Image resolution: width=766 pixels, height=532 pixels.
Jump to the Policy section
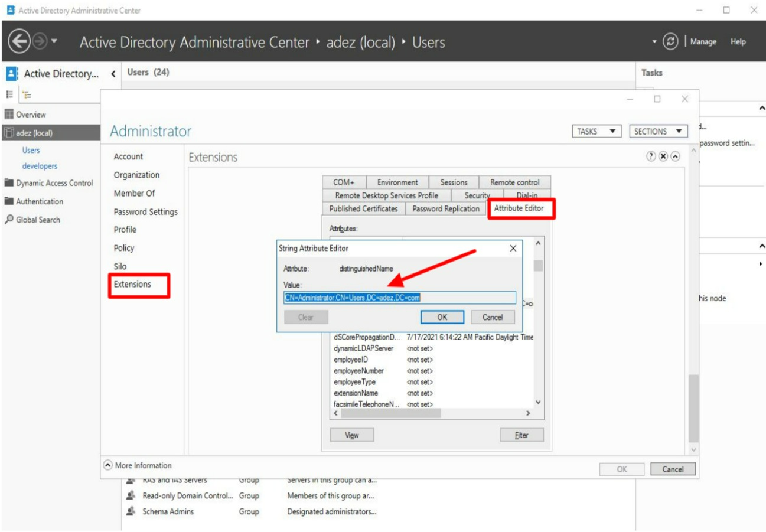click(x=124, y=248)
